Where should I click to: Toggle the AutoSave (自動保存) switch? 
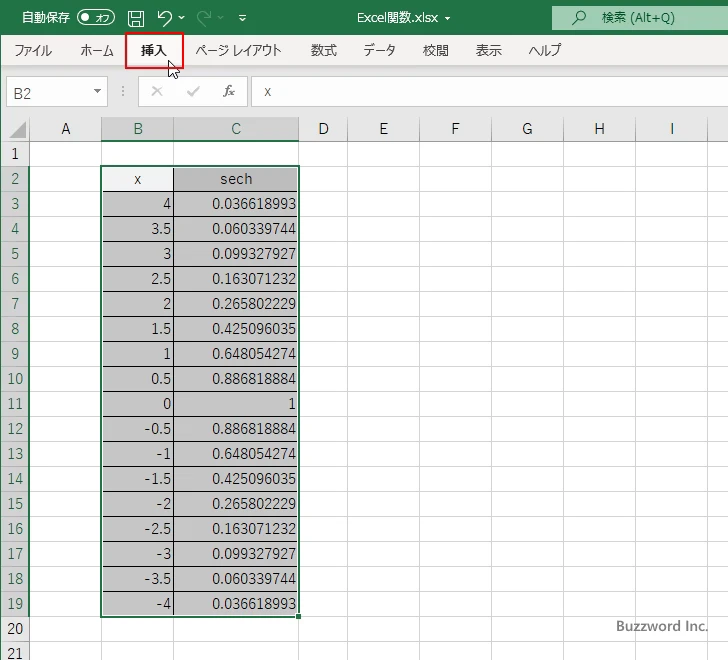[x=96, y=18]
